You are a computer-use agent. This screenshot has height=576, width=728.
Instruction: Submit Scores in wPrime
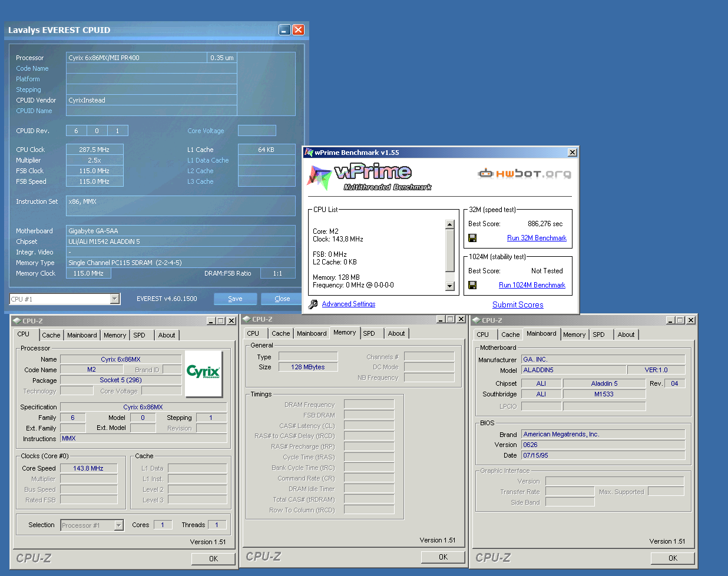coord(518,304)
